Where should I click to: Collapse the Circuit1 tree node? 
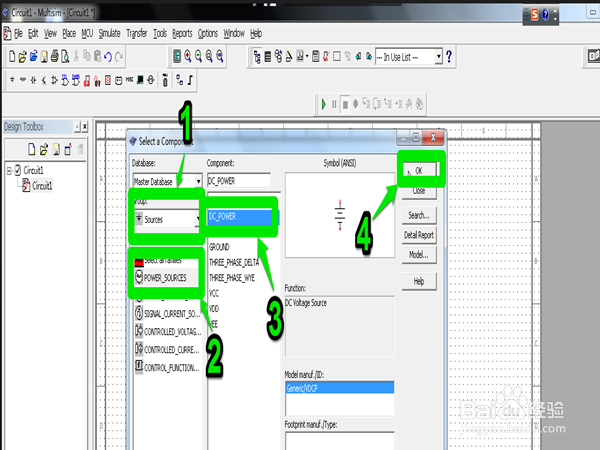(7, 170)
